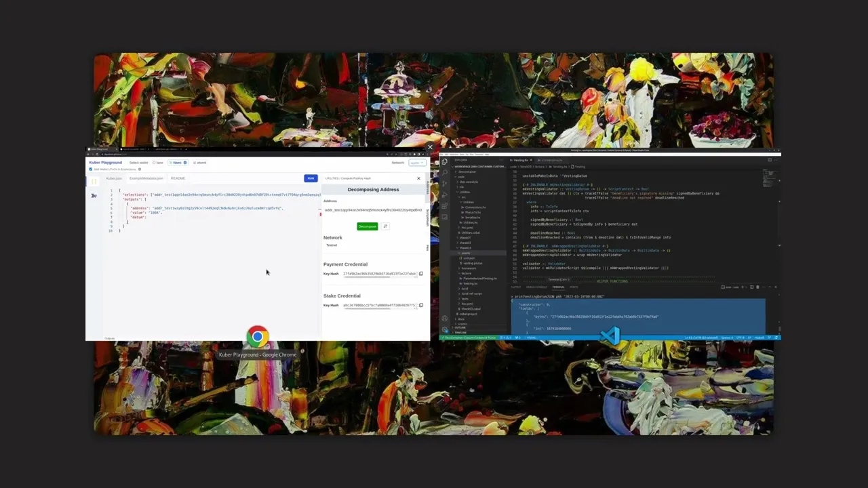The height and width of the screenshot is (488, 868).
Task: Open the Extensions view in the activity bar
Action: point(443,204)
